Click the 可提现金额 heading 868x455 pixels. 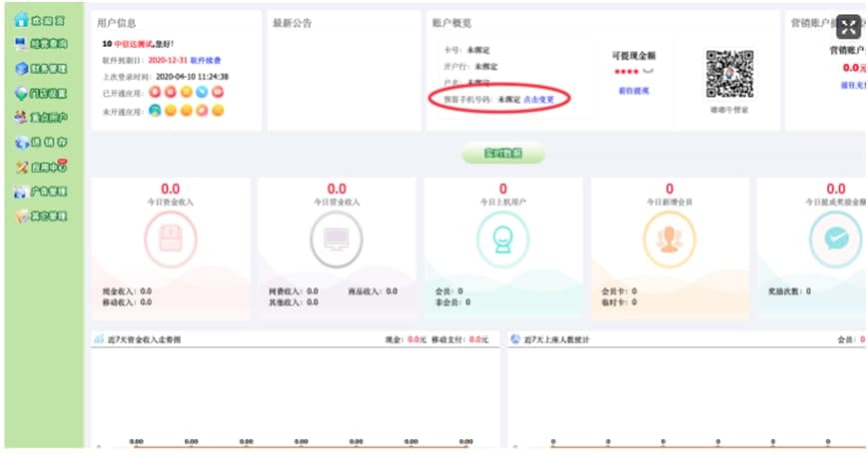(x=633, y=55)
